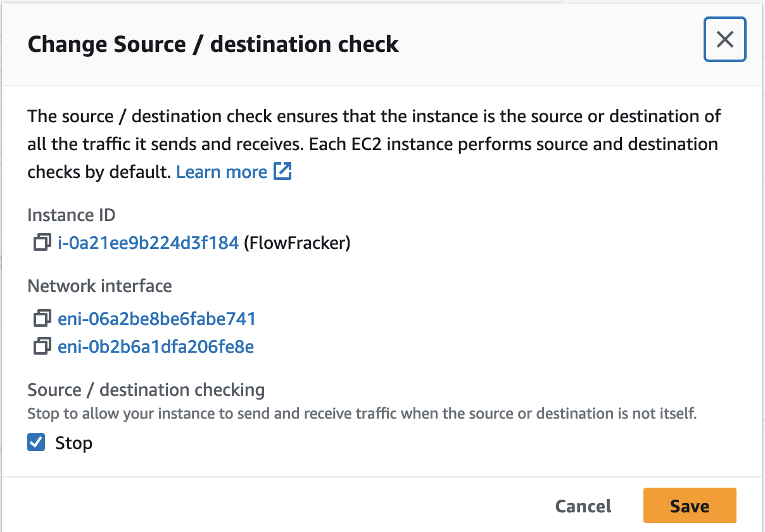Click the external link icon beside Learn more

282,172
